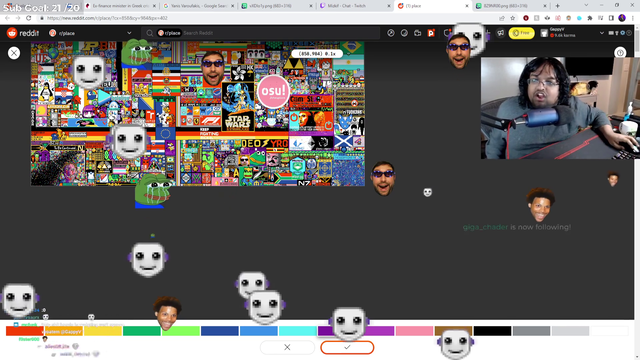Click the browser address bar URL

(107, 18)
